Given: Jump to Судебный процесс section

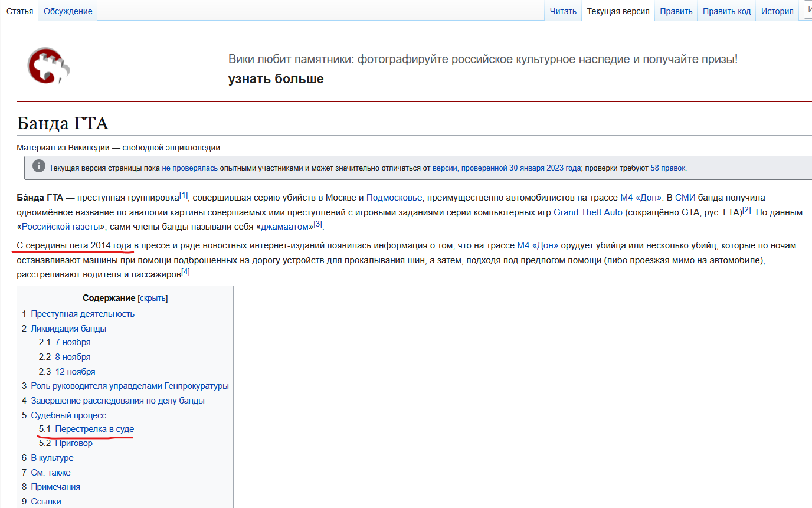Looking at the screenshot, I should click(68, 416).
